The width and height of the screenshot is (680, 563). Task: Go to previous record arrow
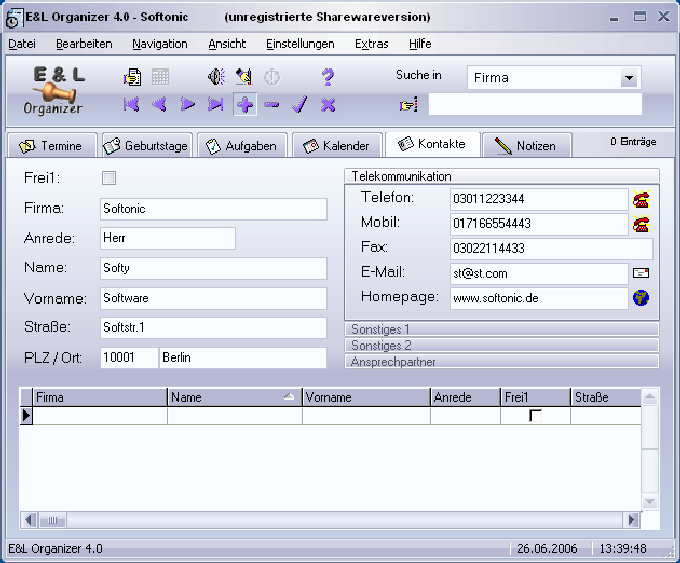pos(160,105)
